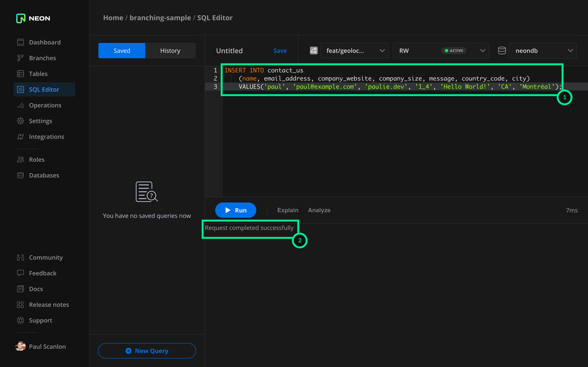Switch to the History tab
Screen dimensions: 588x367
point(170,50)
